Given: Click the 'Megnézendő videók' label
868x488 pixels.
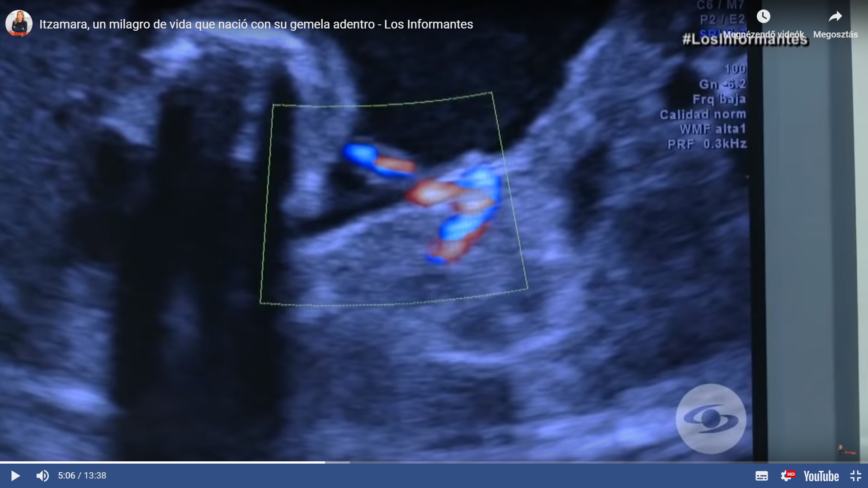Looking at the screenshot, I should point(764,35).
